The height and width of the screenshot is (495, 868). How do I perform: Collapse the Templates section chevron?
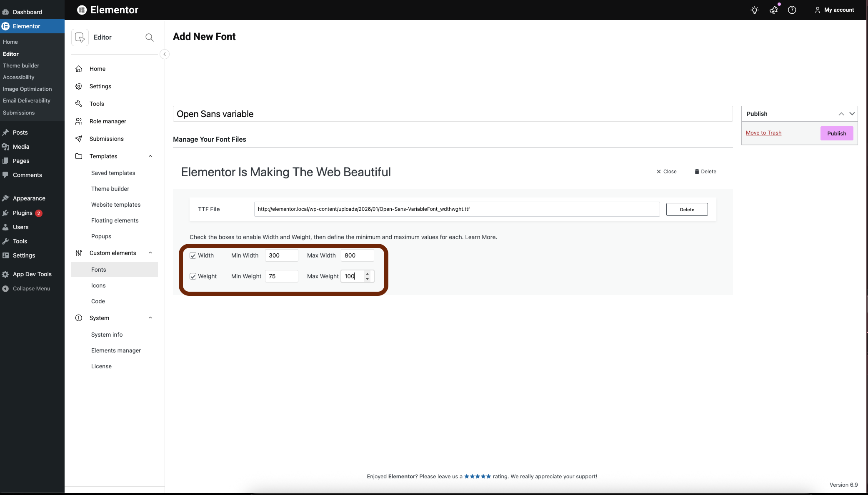150,156
